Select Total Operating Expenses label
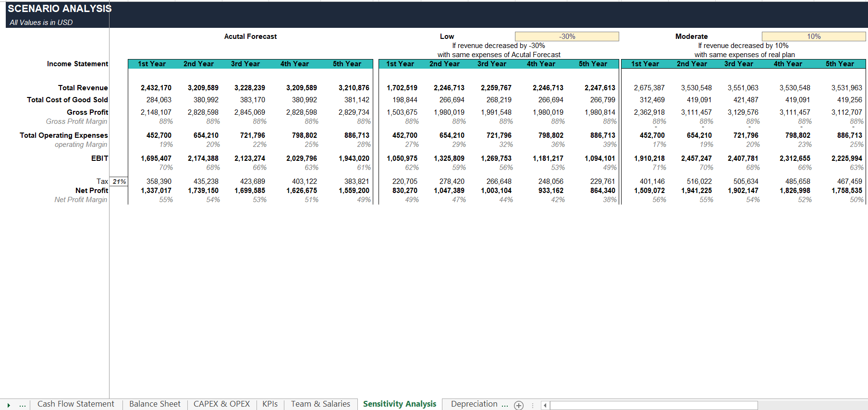 pos(63,135)
